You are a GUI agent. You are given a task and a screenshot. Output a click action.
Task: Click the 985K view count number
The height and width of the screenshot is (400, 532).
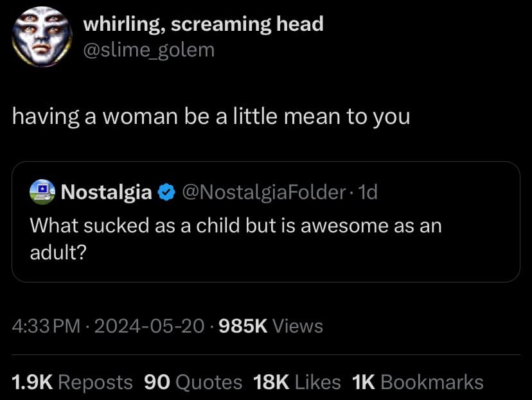point(243,326)
